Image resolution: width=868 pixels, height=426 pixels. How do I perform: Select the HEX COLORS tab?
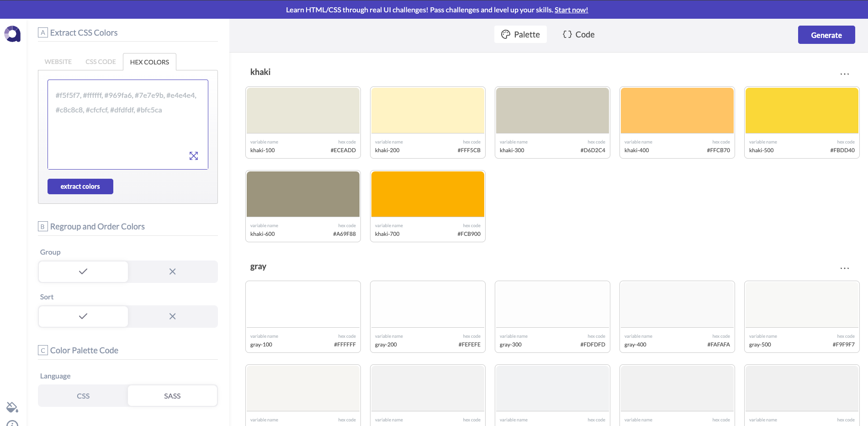(x=149, y=62)
